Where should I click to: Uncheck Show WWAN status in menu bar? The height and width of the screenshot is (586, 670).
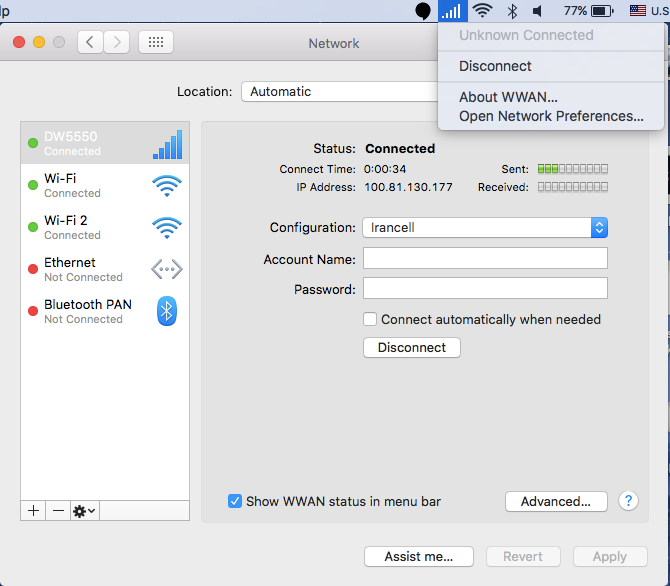click(235, 501)
